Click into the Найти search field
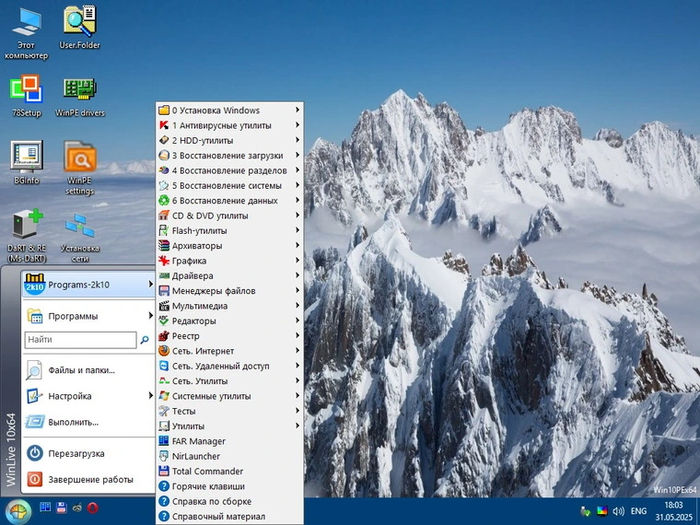 click(x=78, y=340)
